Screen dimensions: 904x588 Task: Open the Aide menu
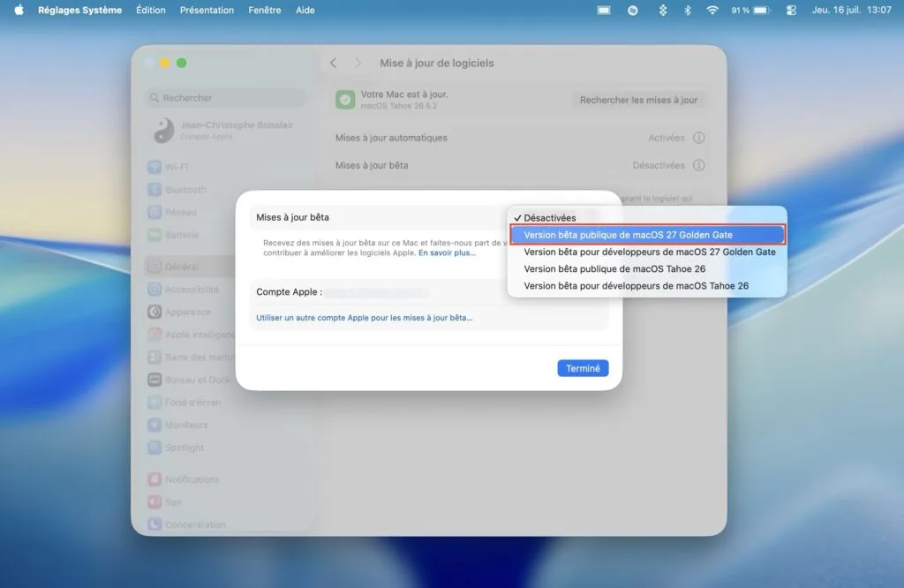305,10
